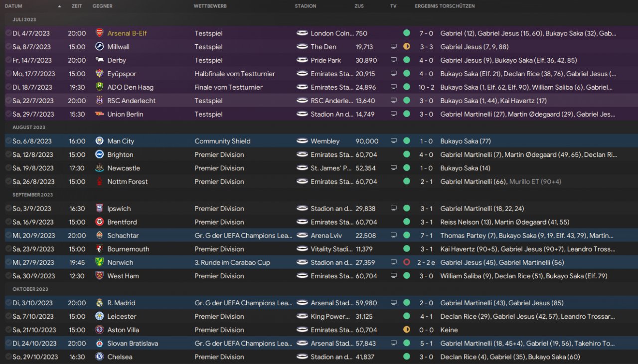Image resolution: width=638 pixels, height=364 pixels.
Task: Toggle the checkmark beside Di, 4/7/2023
Action: [x=8, y=33]
